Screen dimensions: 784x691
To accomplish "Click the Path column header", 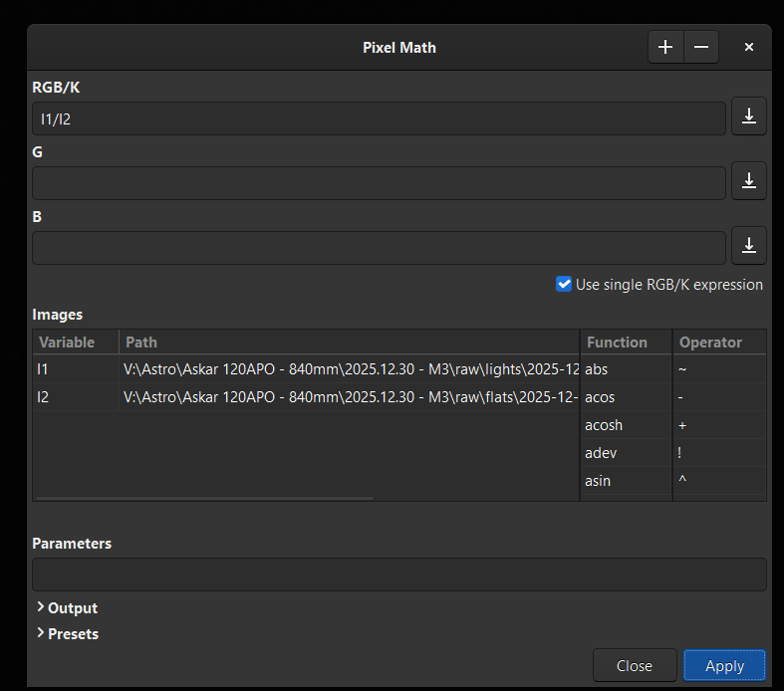I will [x=349, y=343].
